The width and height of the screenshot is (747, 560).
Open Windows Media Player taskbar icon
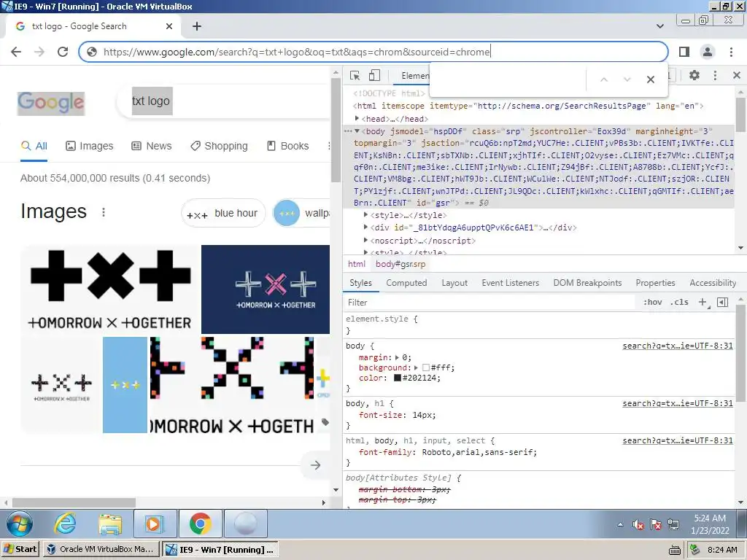[x=155, y=524]
